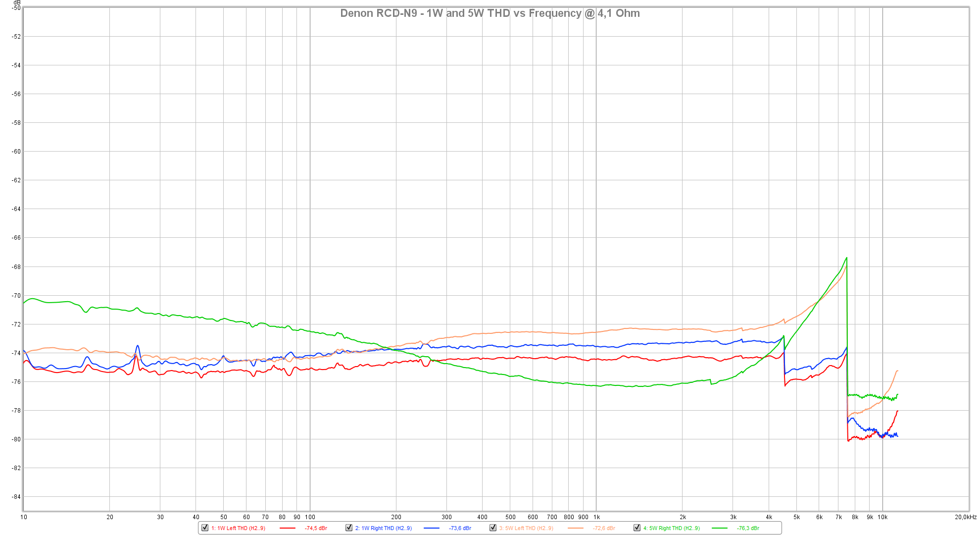Select the '3: 5W Left THD (H2..9)' legend label
This screenshot has height=535, width=980.
[526, 528]
